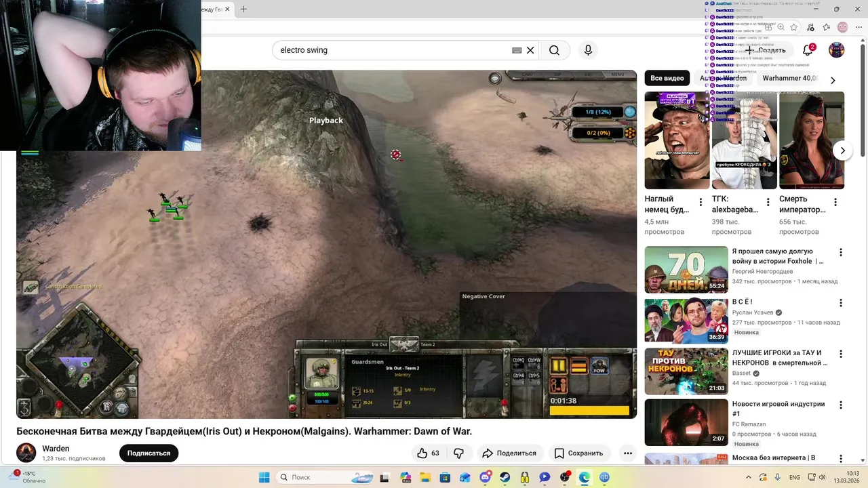Image resolution: width=868 pixels, height=488 pixels.
Task: Open the Warden channel name link
Action: click(56, 449)
